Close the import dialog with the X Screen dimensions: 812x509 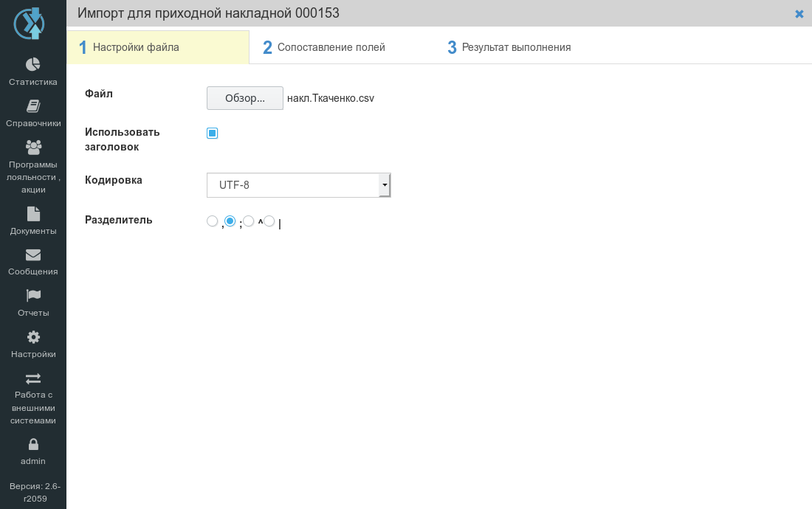click(799, 14)
